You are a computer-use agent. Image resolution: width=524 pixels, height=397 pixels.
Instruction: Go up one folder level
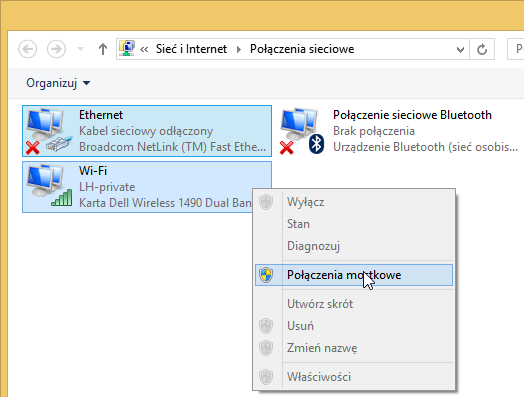click(103, 49)
